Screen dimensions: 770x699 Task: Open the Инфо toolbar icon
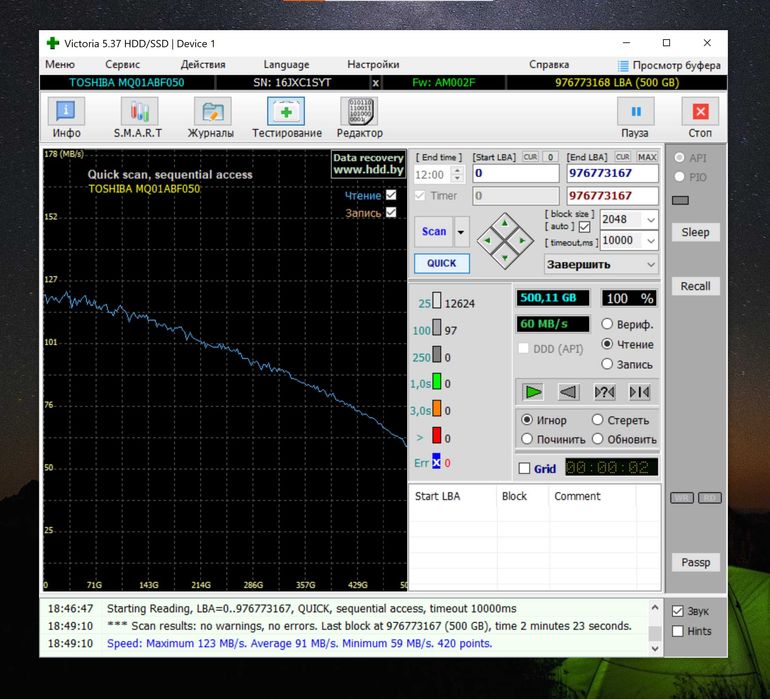(67, 112)
